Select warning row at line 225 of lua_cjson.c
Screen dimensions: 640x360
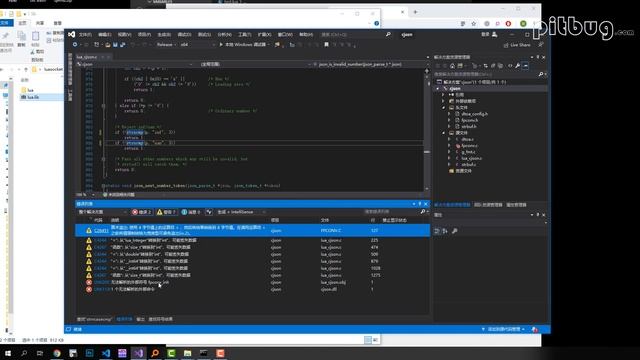252,240
